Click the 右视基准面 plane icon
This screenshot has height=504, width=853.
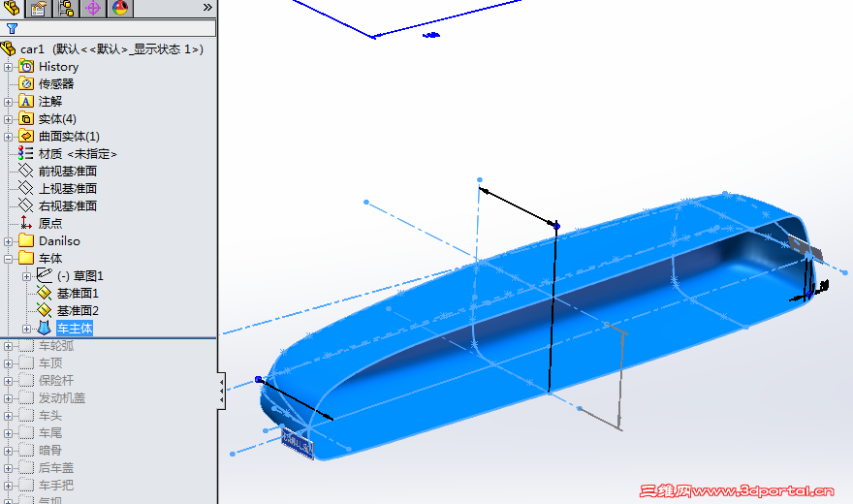(x=26, y=205)
